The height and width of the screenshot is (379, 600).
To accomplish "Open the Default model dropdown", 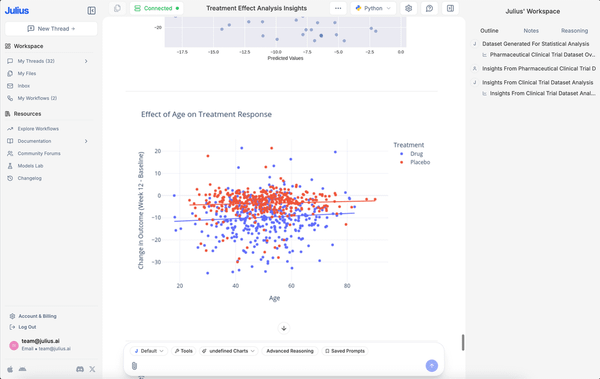I will [x=149, y=351].
